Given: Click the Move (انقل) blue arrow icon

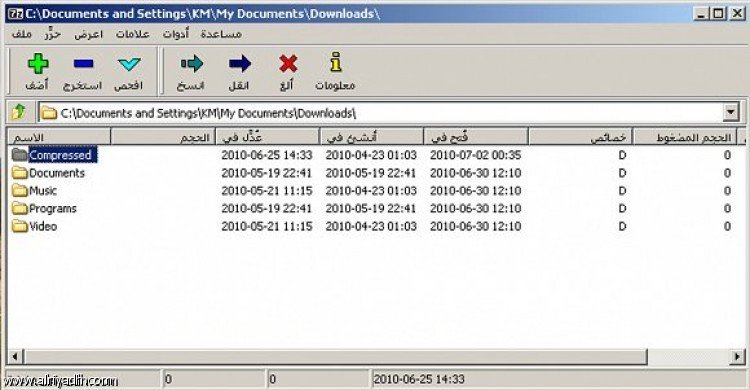Looking at the screenshot, I should tap(240, 64).
